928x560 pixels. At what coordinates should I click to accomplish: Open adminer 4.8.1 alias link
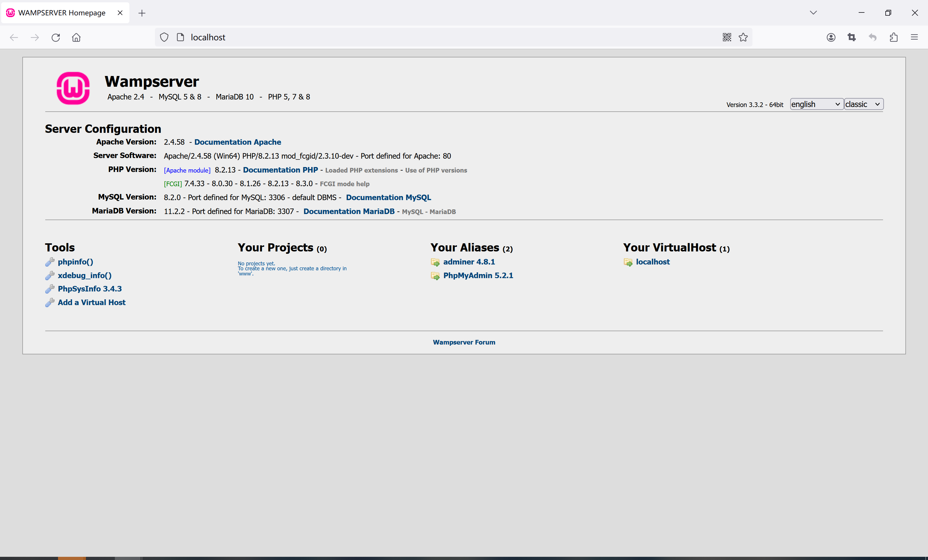[469, 262]
